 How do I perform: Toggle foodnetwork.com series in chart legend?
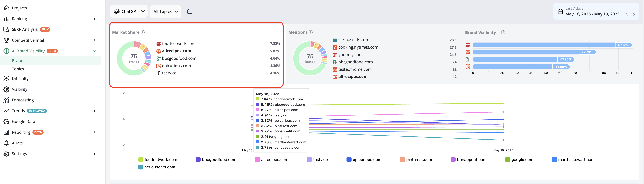pyautogui.click(x=158, y=160)
